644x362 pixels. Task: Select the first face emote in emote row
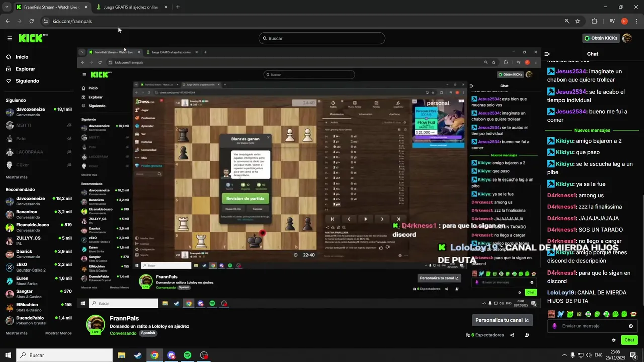(x=551, y=314)
